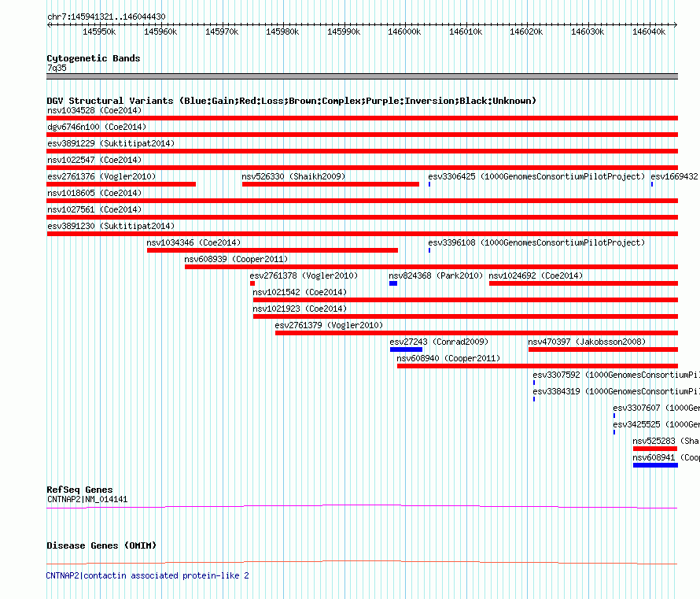The width and height of the screenshot is (700, 599).
Task: Select esv2761376 (Vogler2010) label
Action: point(101,176)
